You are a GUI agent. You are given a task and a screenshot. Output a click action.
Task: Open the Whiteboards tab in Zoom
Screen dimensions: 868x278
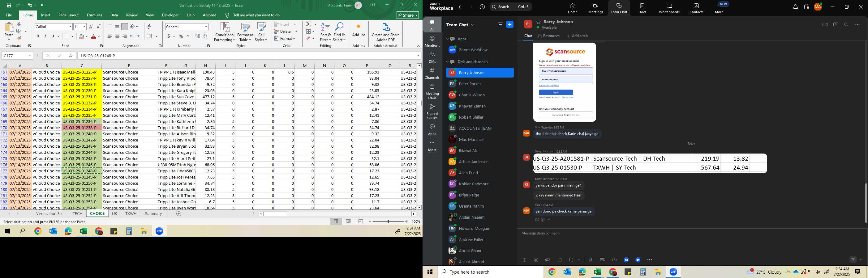(x=669, y=9)
